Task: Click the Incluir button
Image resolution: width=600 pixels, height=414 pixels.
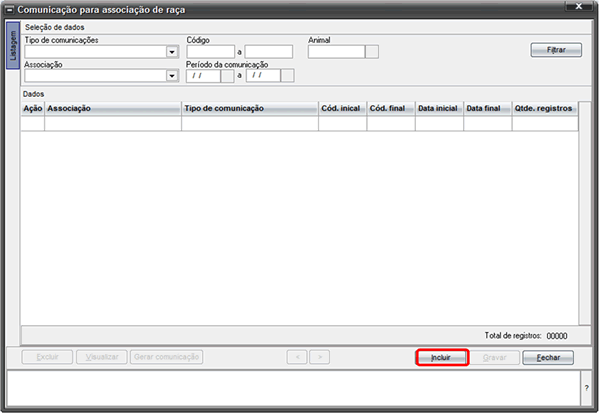Action: [442, 358]
